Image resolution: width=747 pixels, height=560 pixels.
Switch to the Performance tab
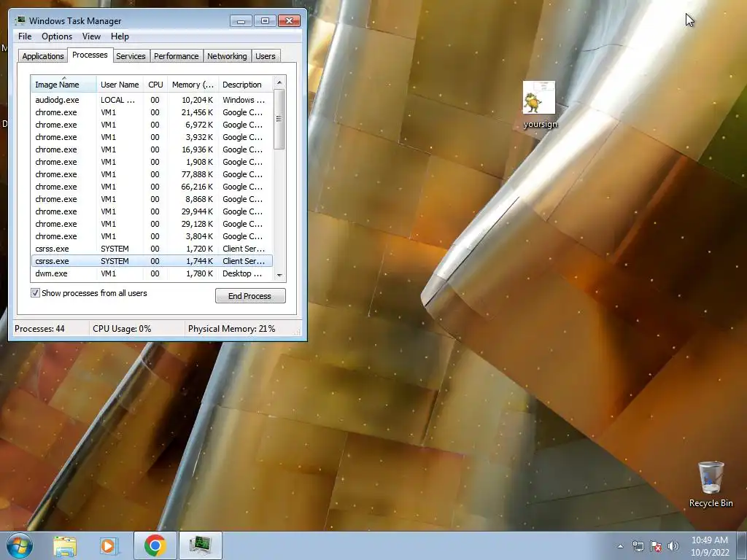coord(177,56)
